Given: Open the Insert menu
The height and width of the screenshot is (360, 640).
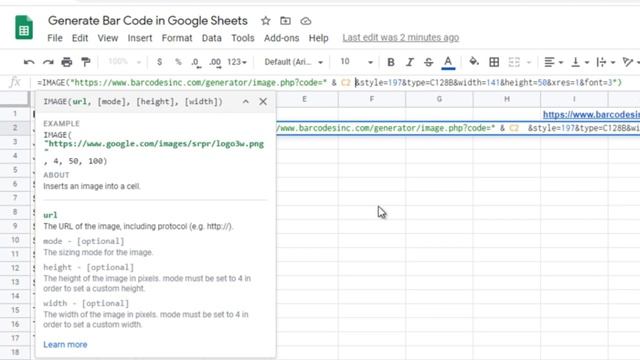Looking at the screenshot, I should [x=140, y=38].
